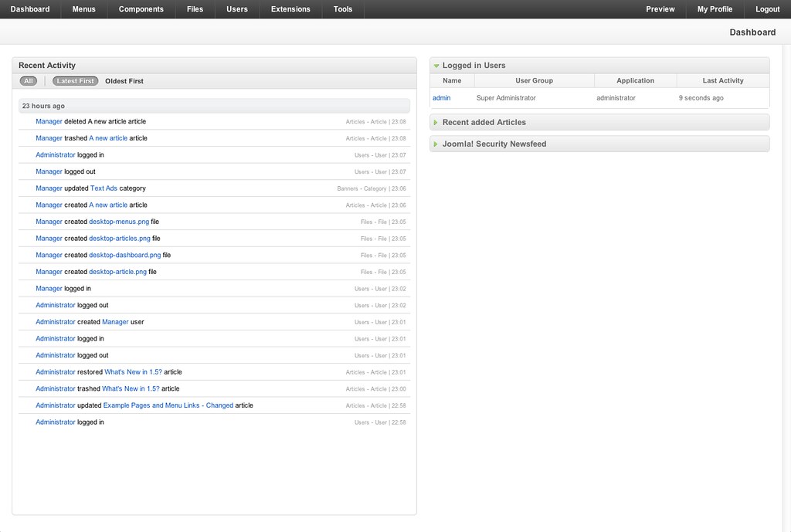
Task: Switch sorting to Oldest First
Action: tap(124, 81)
